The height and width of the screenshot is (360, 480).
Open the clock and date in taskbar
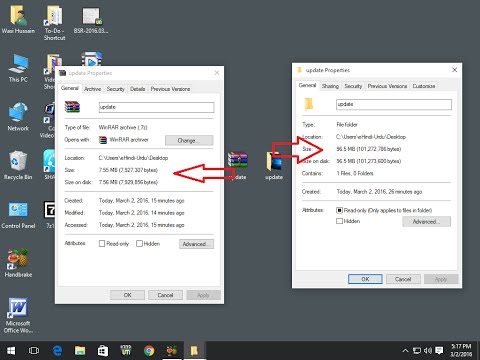[x=461, y=351]
